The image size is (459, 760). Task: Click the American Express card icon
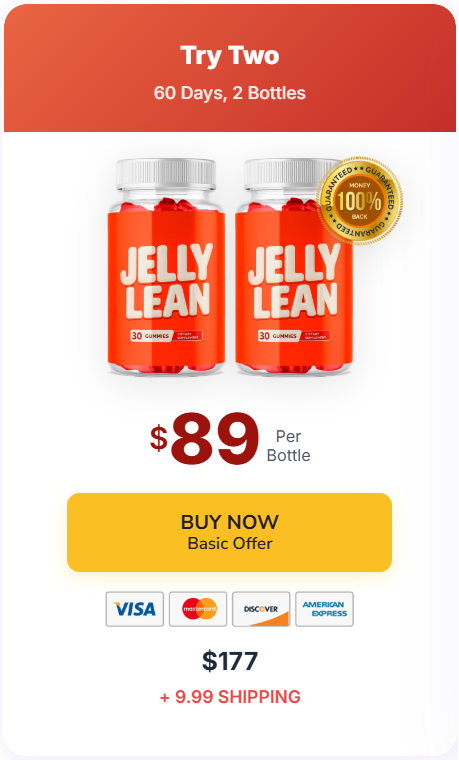324,609
